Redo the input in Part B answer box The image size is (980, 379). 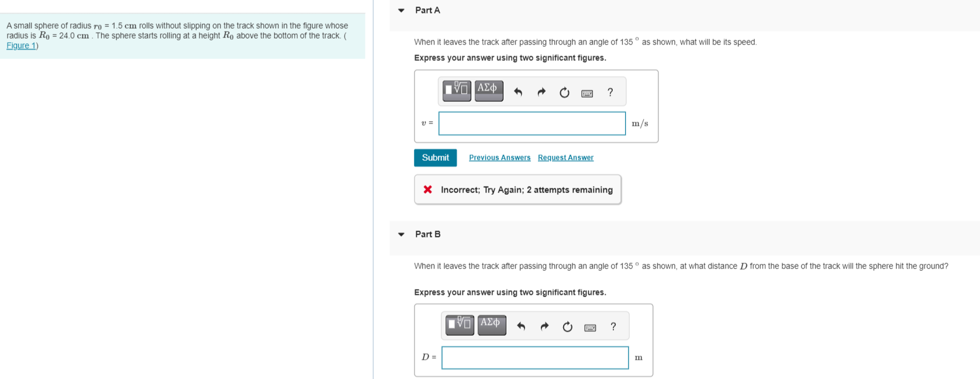[x=544, y=326]
